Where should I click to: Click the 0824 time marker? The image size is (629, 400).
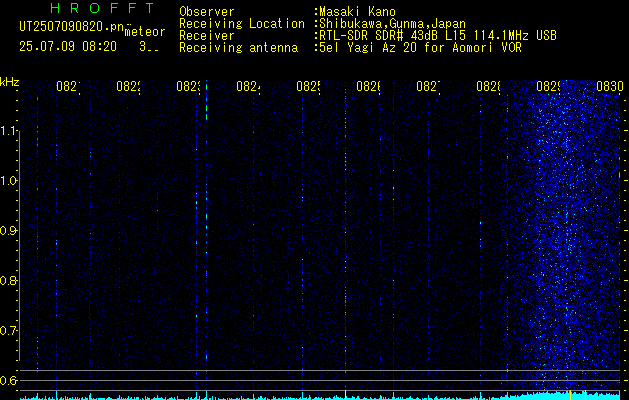point(249,86)
